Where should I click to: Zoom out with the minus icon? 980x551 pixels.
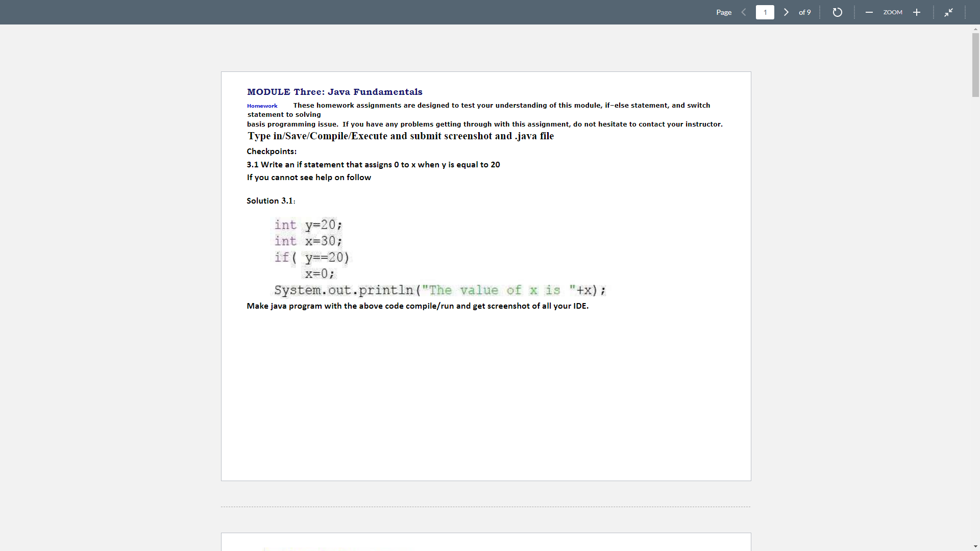point(869,12)
